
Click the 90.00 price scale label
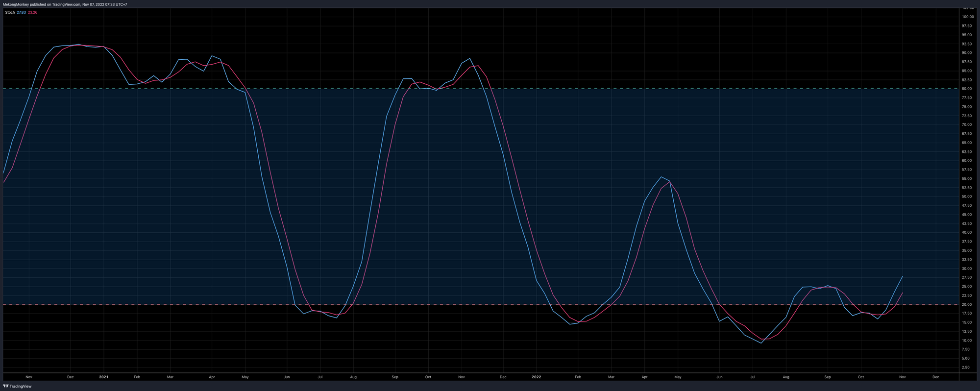(966, 53)
